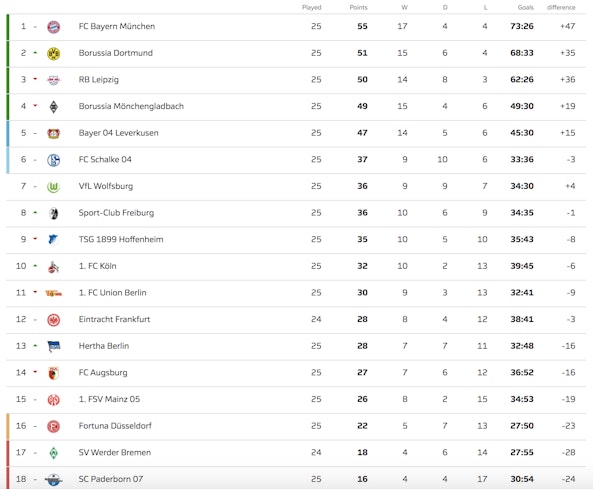Screen dimensions: 593x489
Task: Sort by the Played column header
Action: (x=312, y=7)
